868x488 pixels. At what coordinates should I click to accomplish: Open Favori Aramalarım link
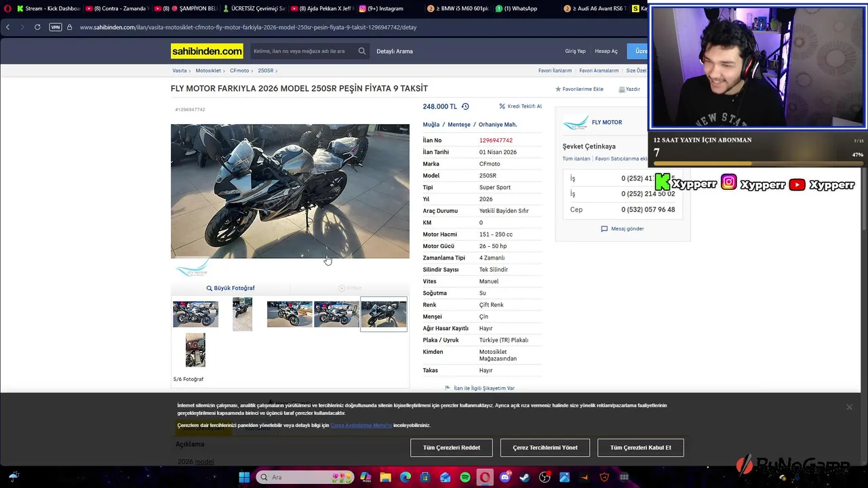pos(599,70)
